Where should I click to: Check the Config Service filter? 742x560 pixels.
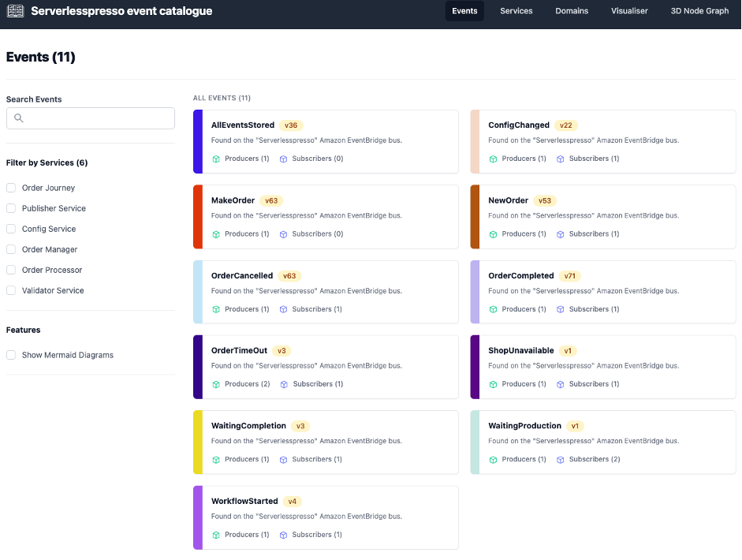click(11, 229)
